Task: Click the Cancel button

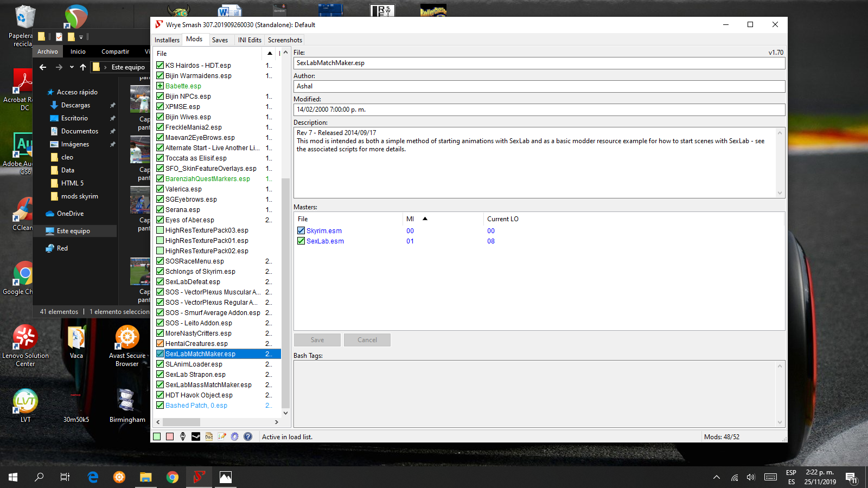Action: pos(367,340)
